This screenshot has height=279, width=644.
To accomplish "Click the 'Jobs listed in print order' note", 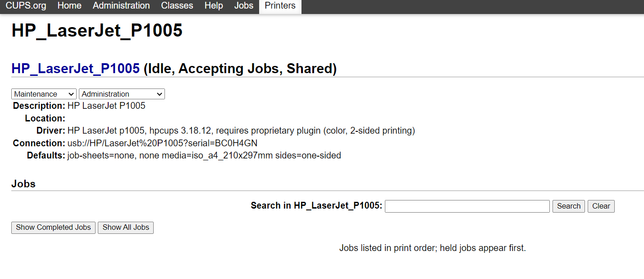I will tap(432, 248).
